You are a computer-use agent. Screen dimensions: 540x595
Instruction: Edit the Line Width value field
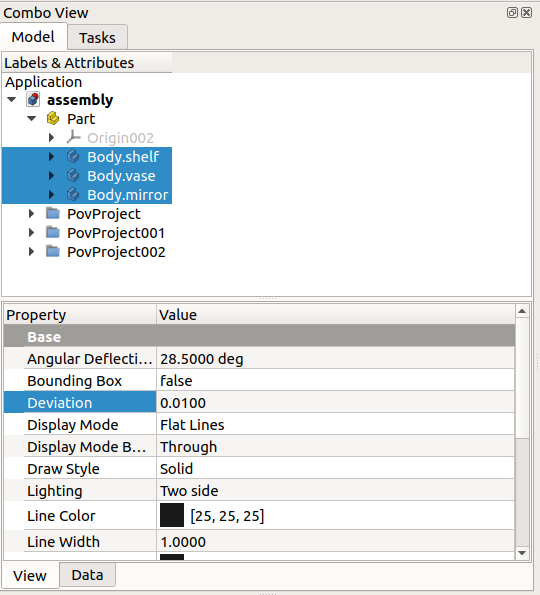[x=335, y=541]
